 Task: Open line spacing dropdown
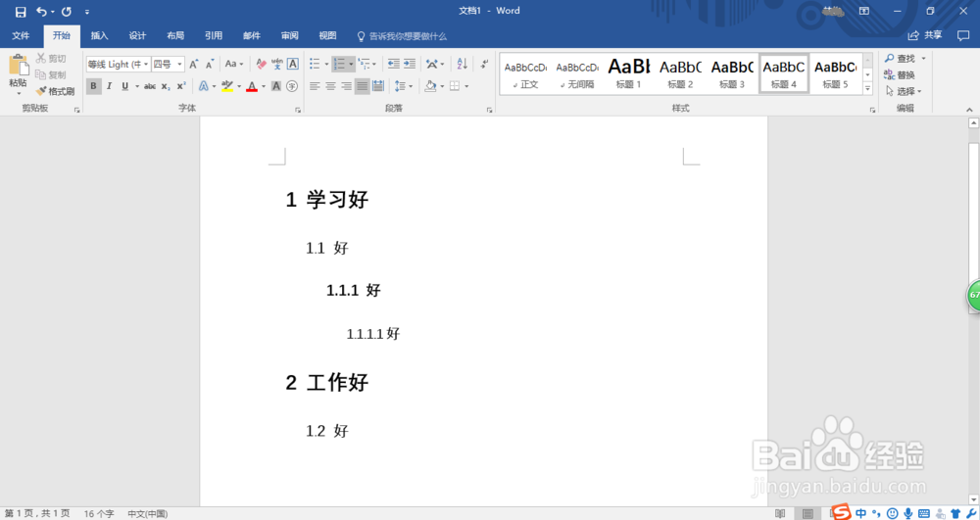[x=403, y=86]
